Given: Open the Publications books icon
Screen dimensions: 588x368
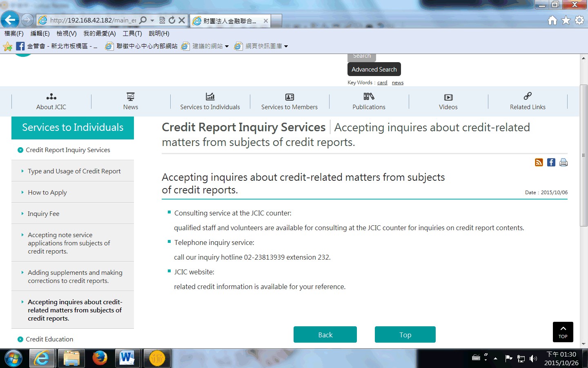Looking at the screenshot, I should [x=369, y=96].
